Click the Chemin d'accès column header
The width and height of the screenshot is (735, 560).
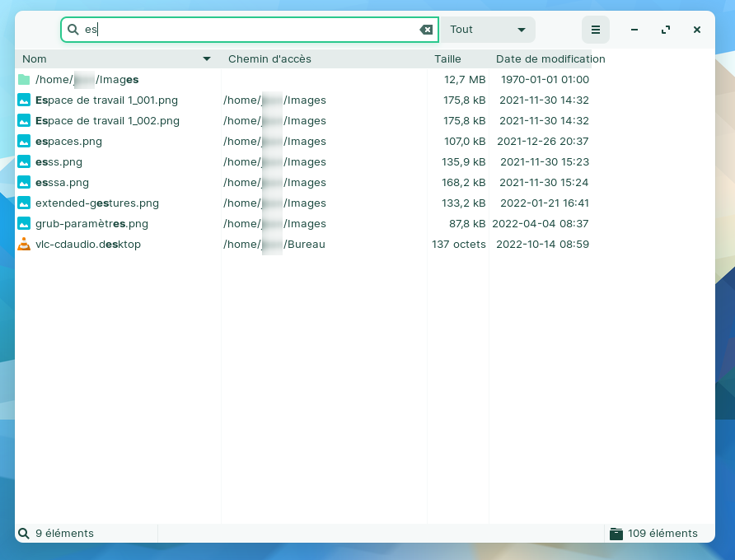pos(269,59)
